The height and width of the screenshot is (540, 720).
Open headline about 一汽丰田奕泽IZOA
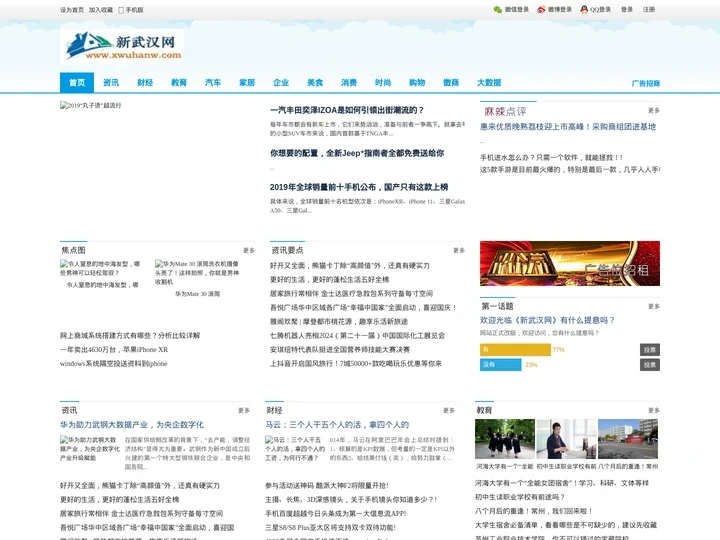(347, 110)
